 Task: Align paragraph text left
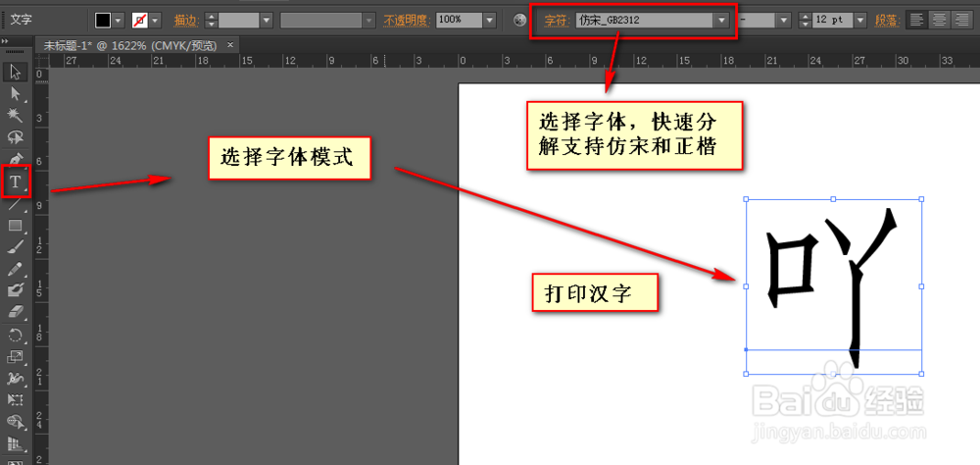click(x=917, y=20)
